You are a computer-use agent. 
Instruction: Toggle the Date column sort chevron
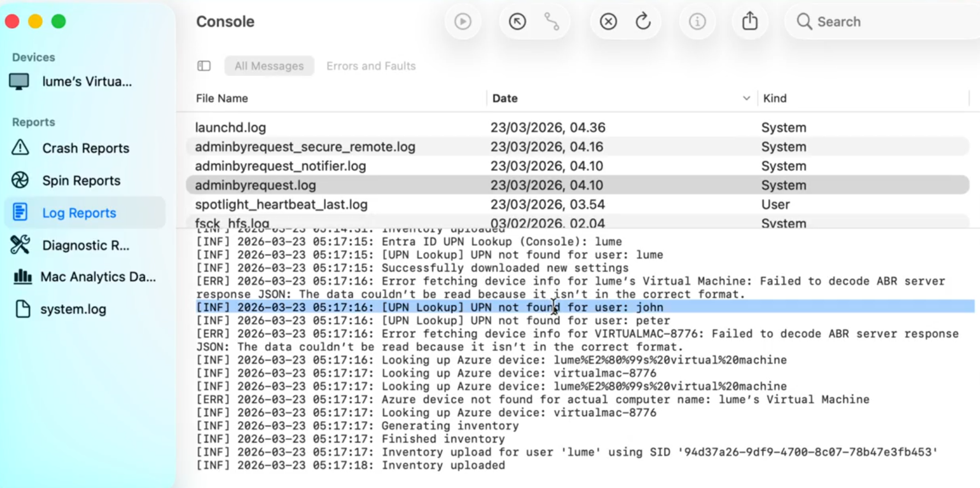click(x=746, y=98)
